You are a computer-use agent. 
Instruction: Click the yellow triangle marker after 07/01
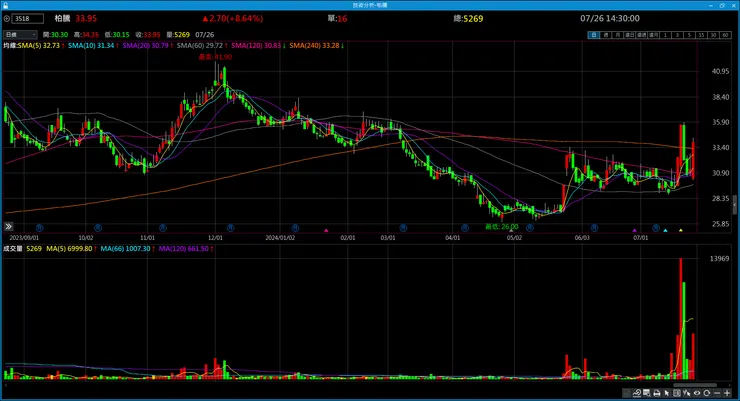coord(681,230)
